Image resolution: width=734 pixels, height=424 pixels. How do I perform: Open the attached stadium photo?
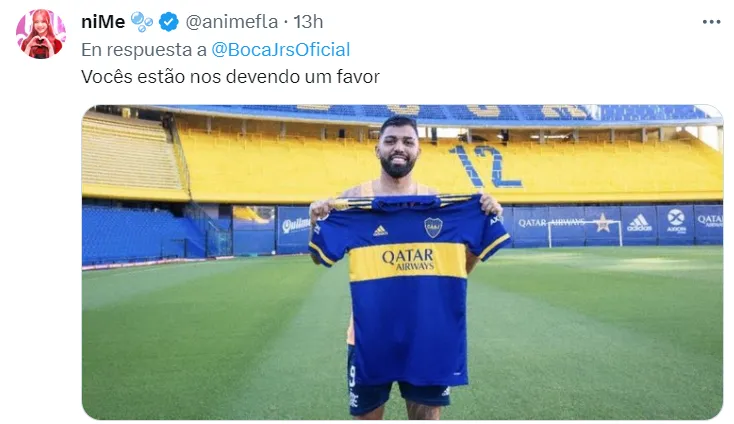(x=403, y=262)
